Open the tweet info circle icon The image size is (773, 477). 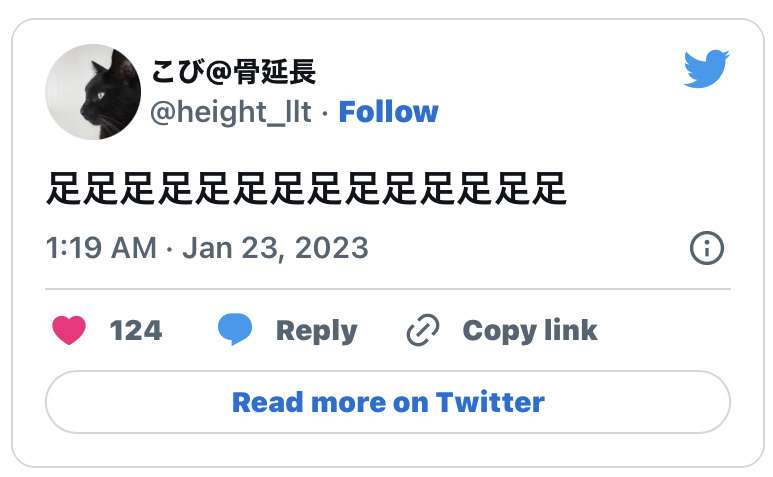[x=707, y=247]
